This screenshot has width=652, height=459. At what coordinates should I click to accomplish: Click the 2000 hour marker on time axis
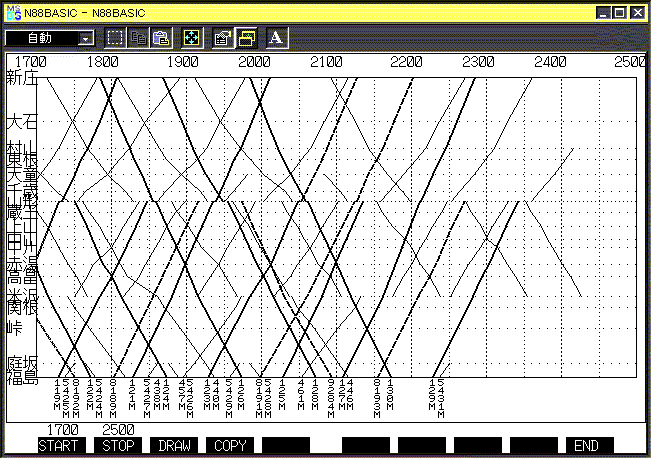(255, 62)
